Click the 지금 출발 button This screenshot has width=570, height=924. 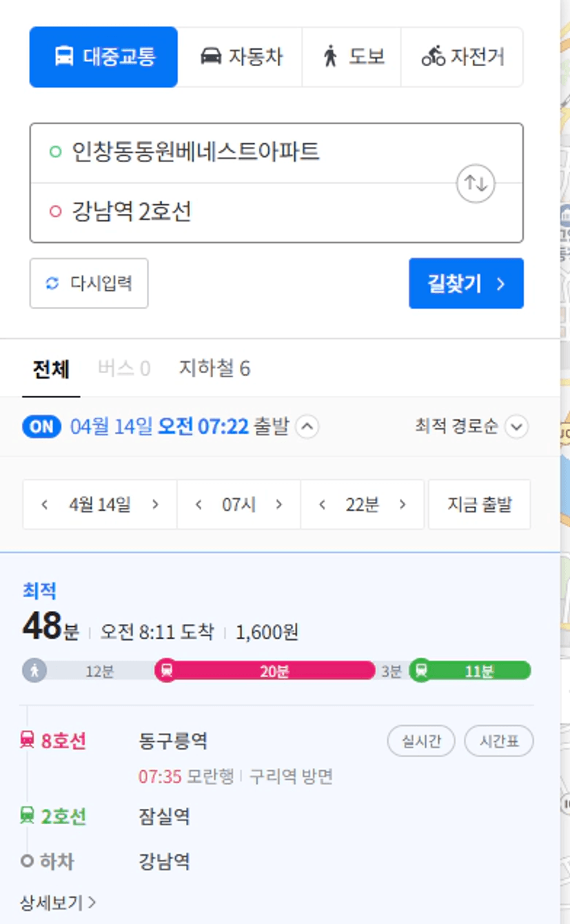pos(480,505)
